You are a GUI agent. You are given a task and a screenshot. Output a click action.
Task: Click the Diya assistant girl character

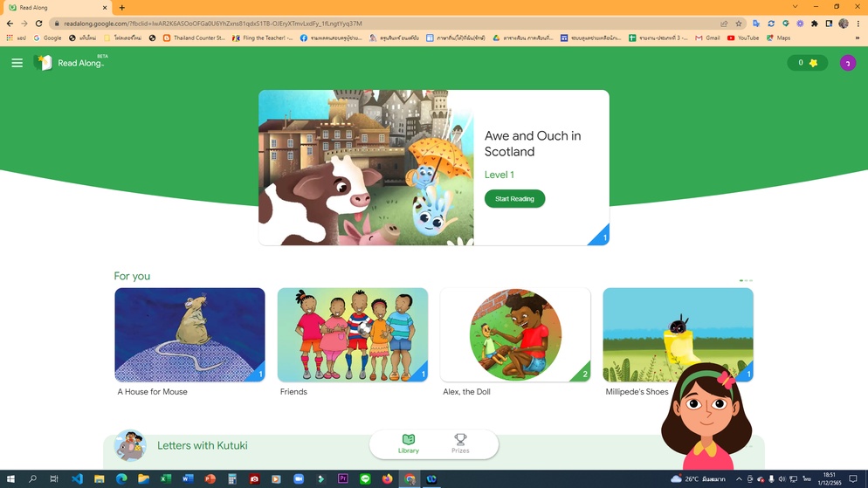click(x=706, y=416)
